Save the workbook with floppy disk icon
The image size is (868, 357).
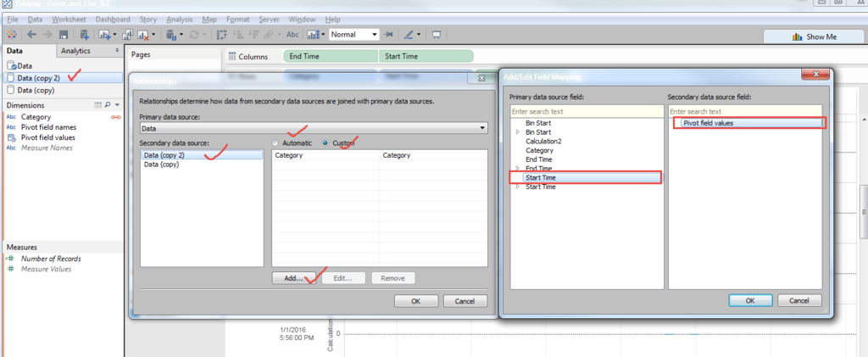tap(64, 35)
